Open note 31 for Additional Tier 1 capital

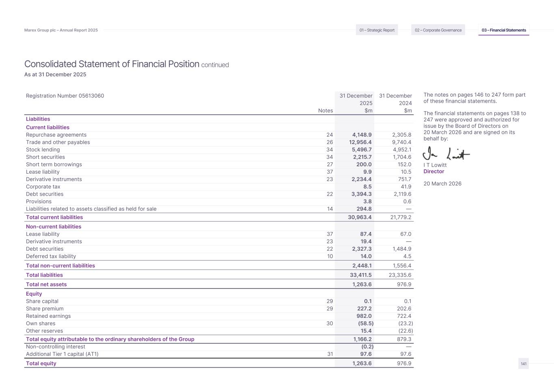pyautogui.click(x=330, y=354)
